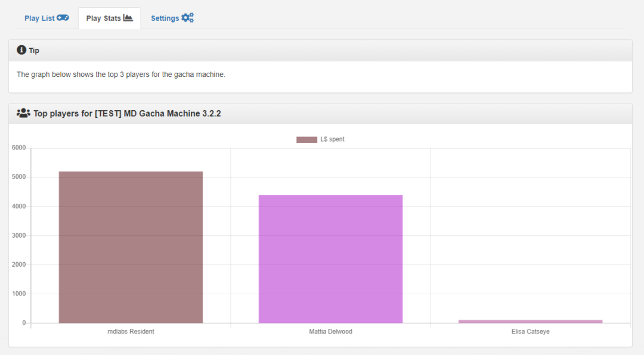
Task: Click the brown bar for mdlabs Resident
Action: pos(131,247)
